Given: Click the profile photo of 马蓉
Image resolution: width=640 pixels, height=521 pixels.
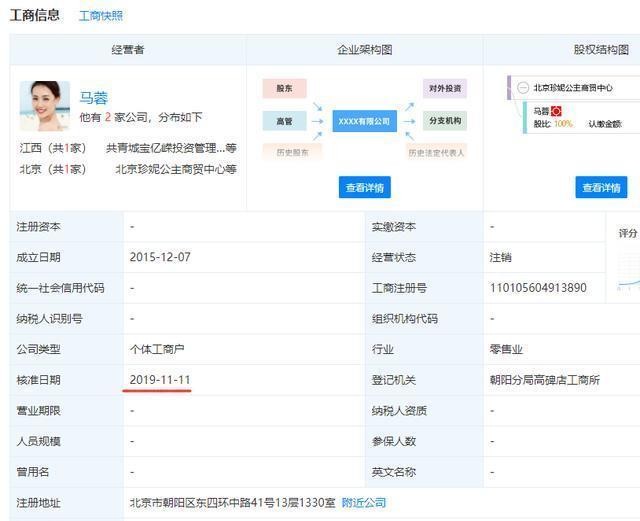Looking at the screenshot, I should coord(45,106).
